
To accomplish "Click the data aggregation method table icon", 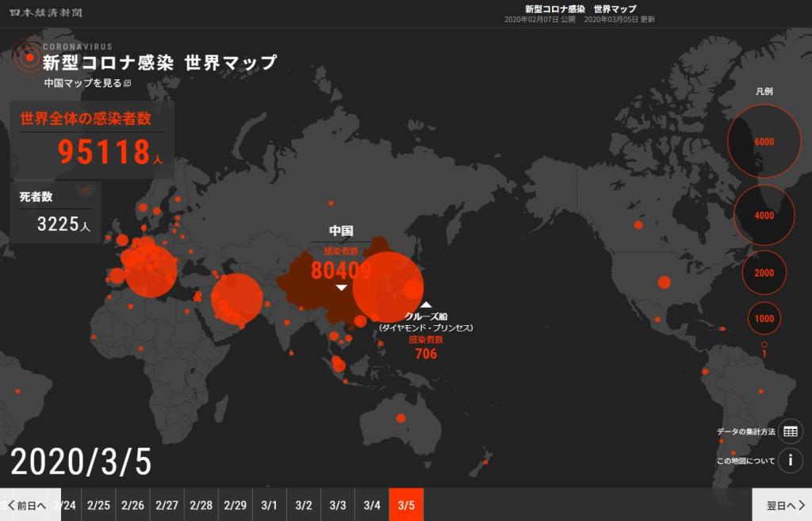I will click(790, 431).
